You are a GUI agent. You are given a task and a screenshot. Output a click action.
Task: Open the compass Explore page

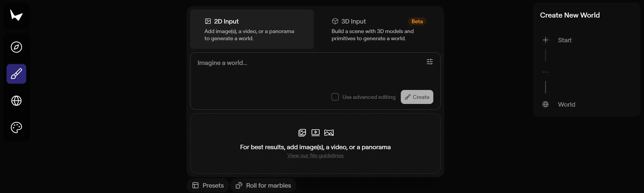(16, 47)
